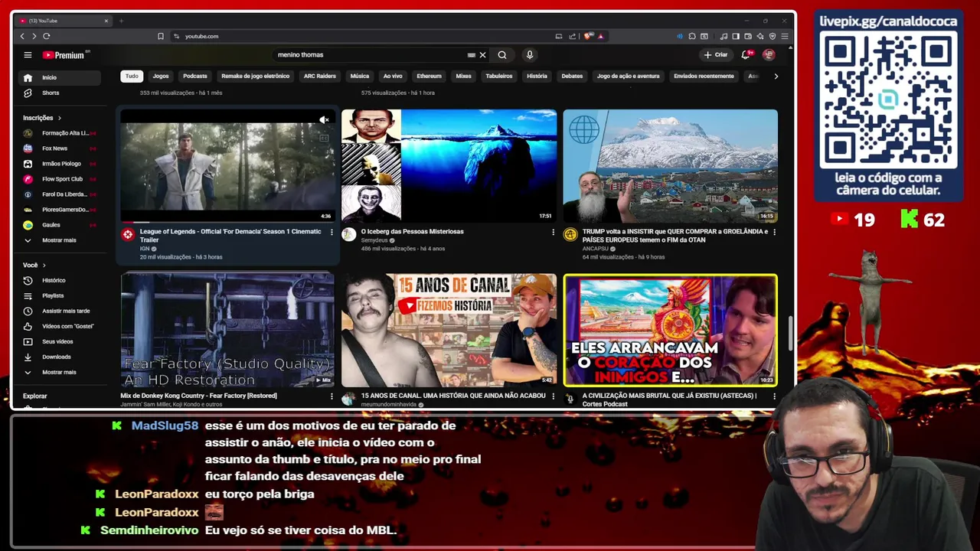This screenshot has height=551, width=980.
Task: Toggle the YouTube guide hamburger menu
Action: pos(28,55)
